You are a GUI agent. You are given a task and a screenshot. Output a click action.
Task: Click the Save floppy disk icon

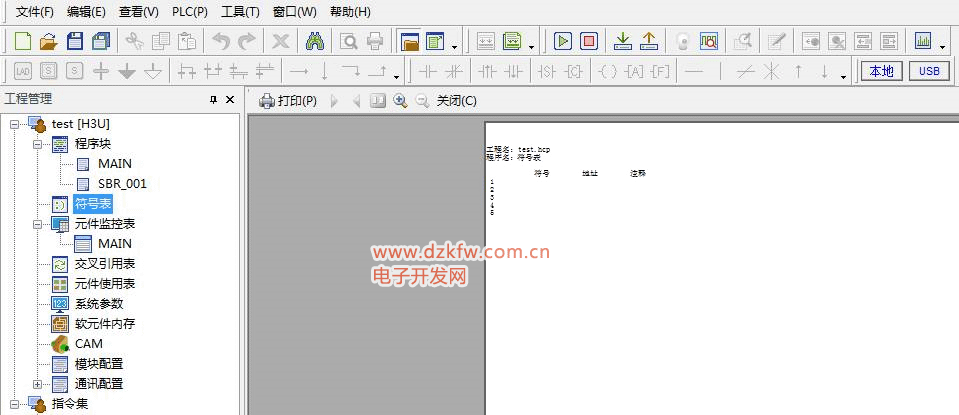pos(74,41)
